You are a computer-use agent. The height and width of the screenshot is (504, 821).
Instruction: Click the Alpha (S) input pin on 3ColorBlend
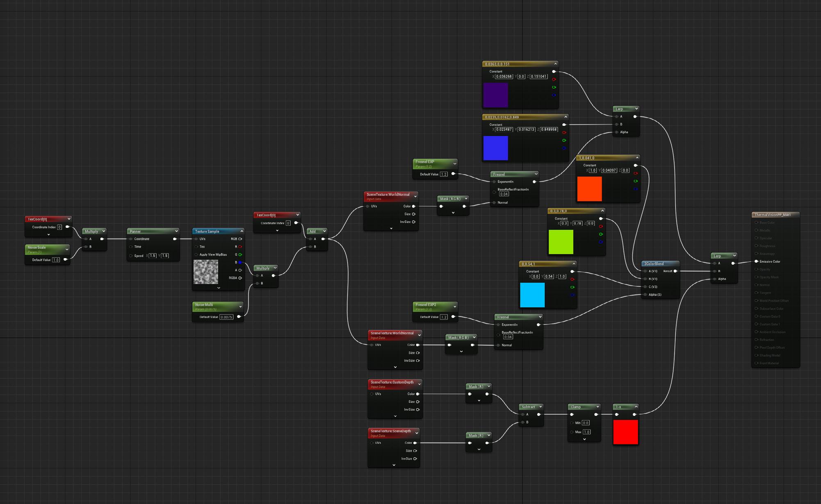click(645, 295)
